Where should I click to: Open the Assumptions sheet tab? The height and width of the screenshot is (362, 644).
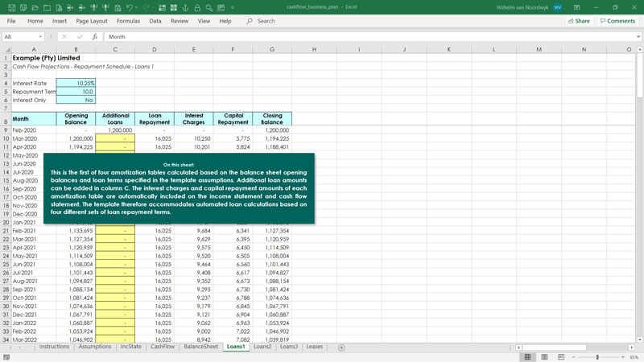click(x=94, y=347)
